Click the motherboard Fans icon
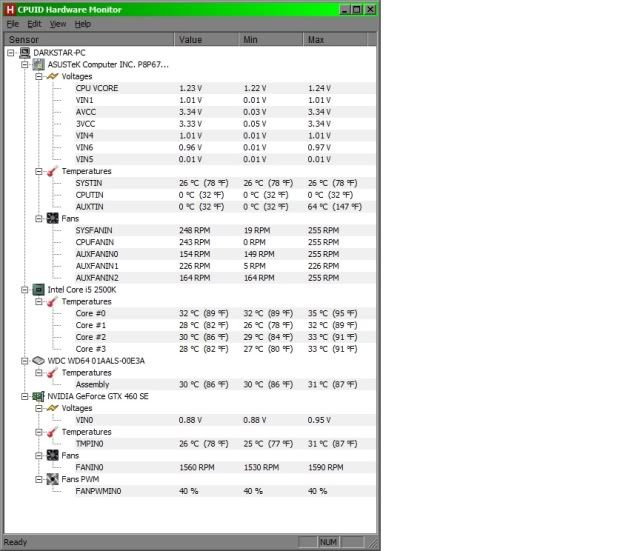Viewport: 640px width, 551px height. [x=52, y=218]
